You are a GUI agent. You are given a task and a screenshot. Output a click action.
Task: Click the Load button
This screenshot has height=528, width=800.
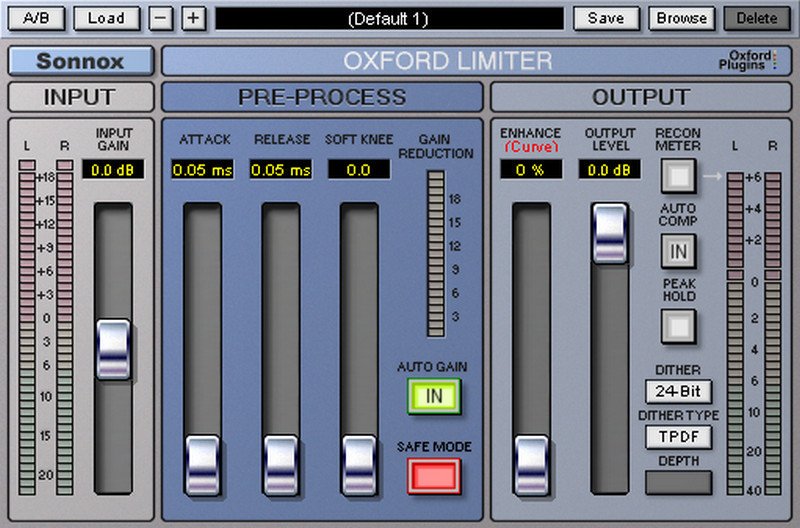coord(106,18)
